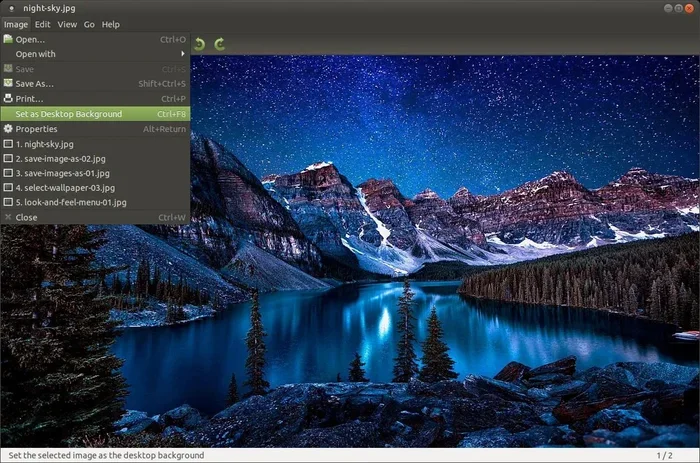Choose Open... from the Image menu
Viewport: 700px width, 463px height.
click(95, 39)
